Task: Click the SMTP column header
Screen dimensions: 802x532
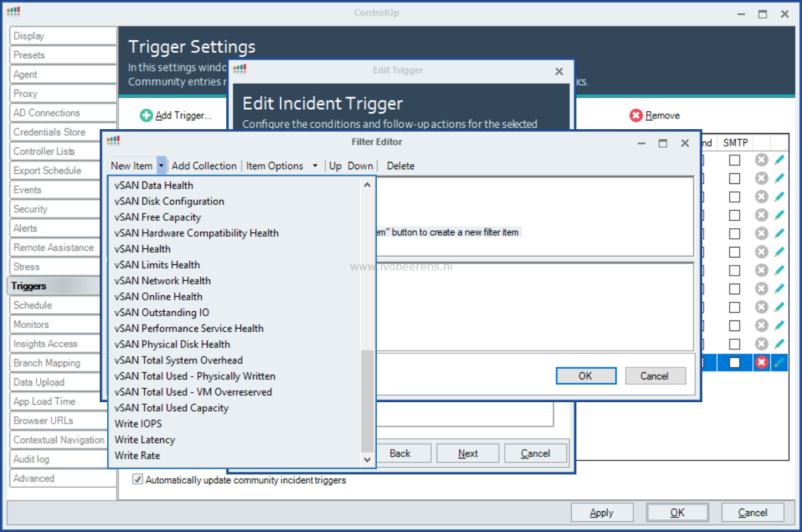Action: point(736,143)
